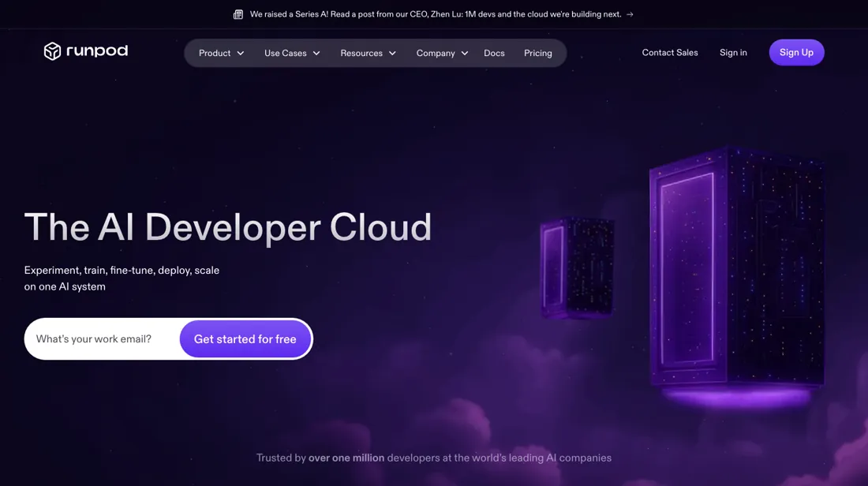
Task: Expand the Resources chevron
Action: [x=392, y=53]
